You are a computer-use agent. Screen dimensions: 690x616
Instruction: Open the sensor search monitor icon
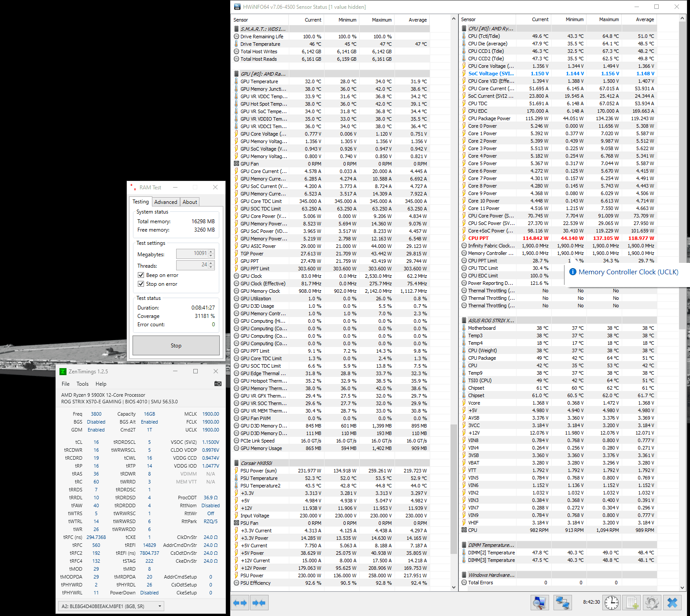pos(539,603)
